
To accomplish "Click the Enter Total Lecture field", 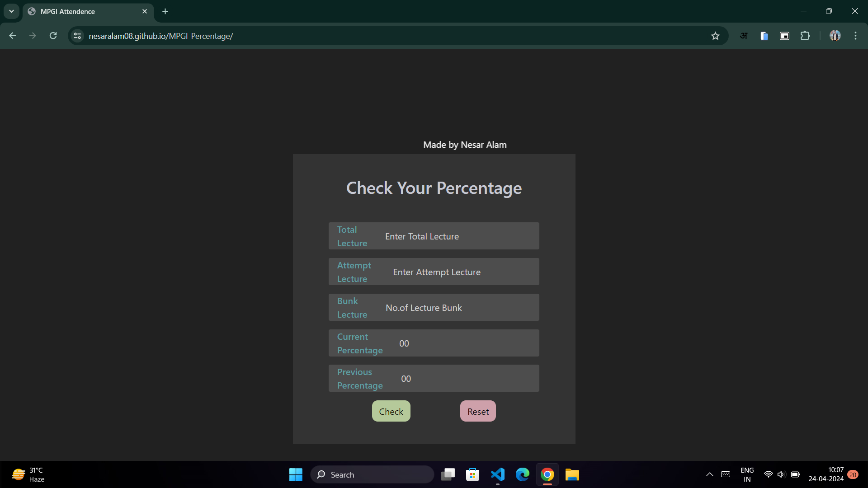I will point(457,236).
